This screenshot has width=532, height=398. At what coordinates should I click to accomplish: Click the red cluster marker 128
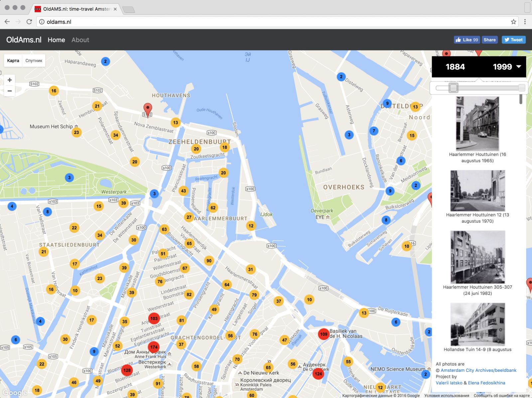tap(127, 370)
